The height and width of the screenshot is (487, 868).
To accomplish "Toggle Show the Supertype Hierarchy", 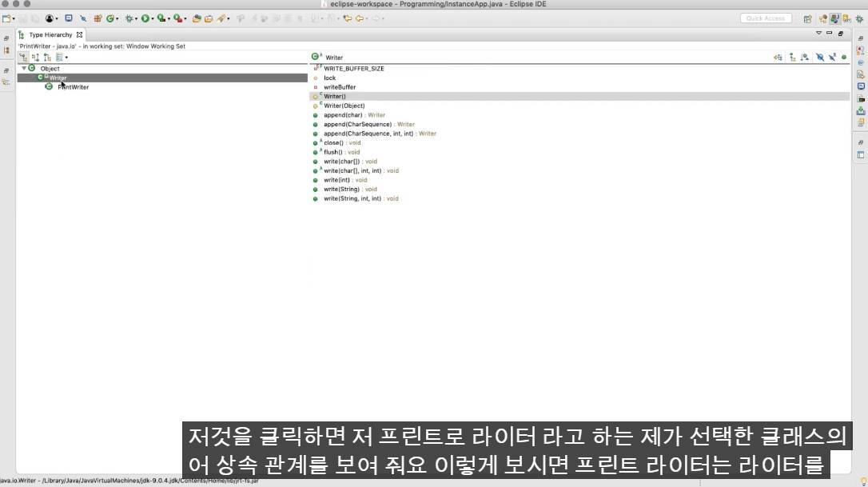I will click(x=35, y=57).
